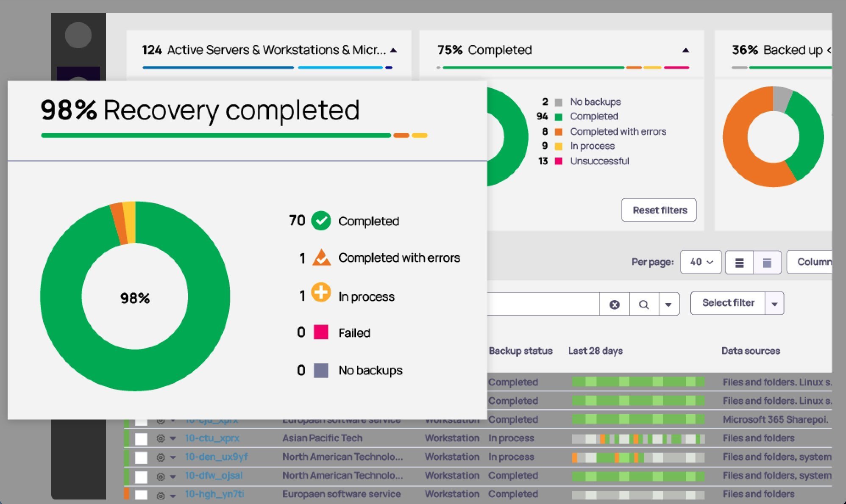
Task: Click the green Completed checkmark icon
Action: point(321,221)
